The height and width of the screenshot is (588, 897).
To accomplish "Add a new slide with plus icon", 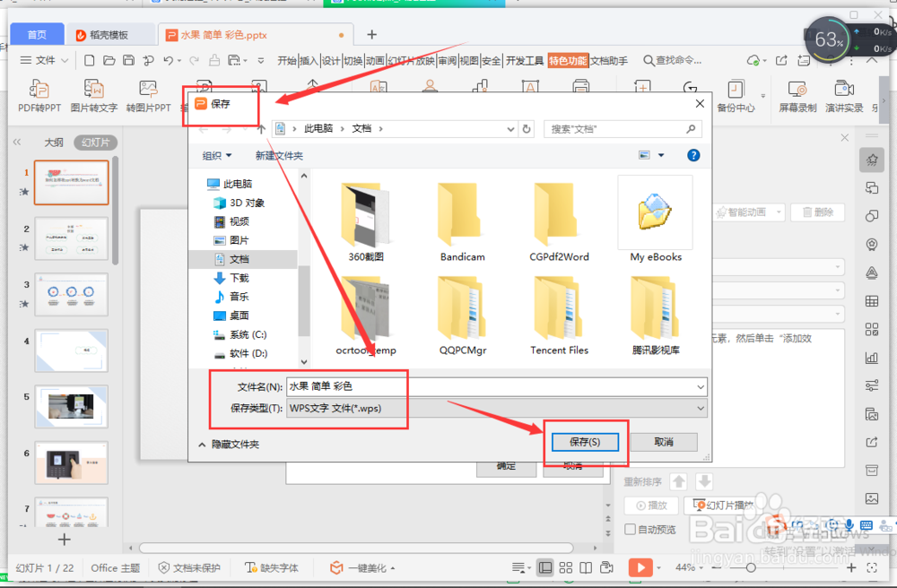I will pyautogui.click(x=64, y=539).
